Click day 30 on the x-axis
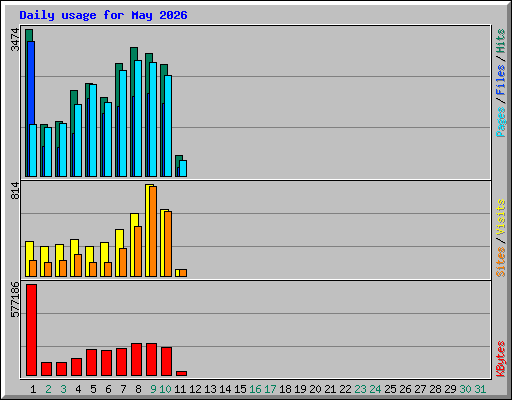This screenshot has height=400, width=512. [465, 389]
